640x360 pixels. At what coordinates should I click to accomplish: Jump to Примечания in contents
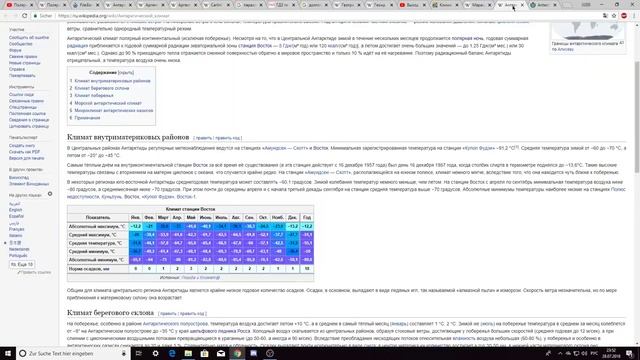point(87,118)
